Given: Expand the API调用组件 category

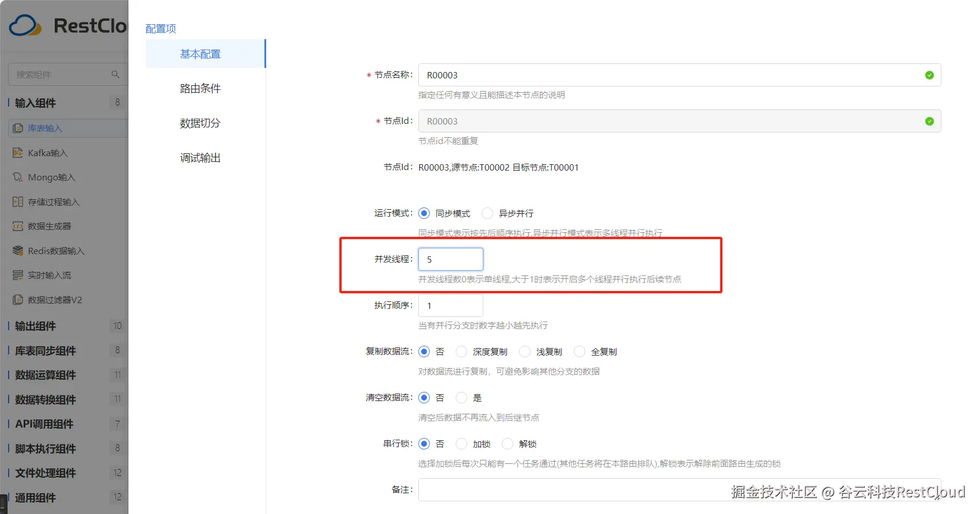Looking at the screenshot, I should click(x=44, y=424).
